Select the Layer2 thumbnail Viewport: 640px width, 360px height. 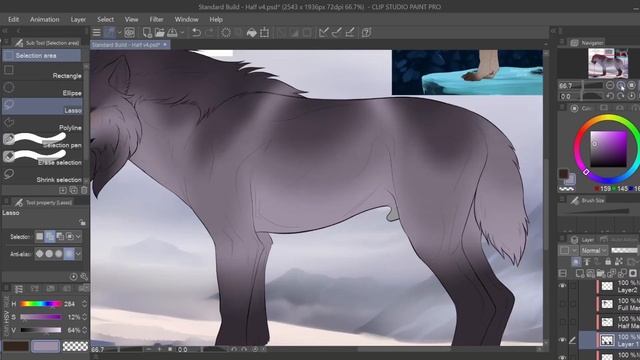tap(607, 286)
